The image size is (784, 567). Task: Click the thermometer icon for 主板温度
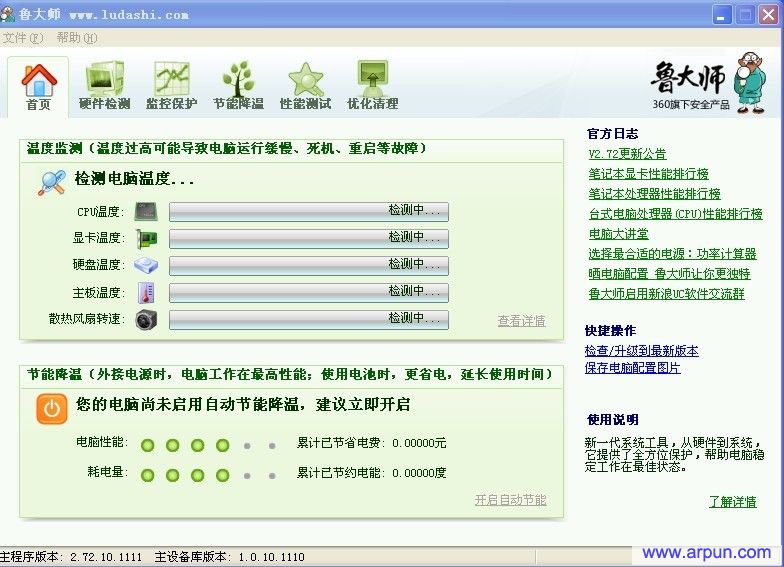coord(146,293)
